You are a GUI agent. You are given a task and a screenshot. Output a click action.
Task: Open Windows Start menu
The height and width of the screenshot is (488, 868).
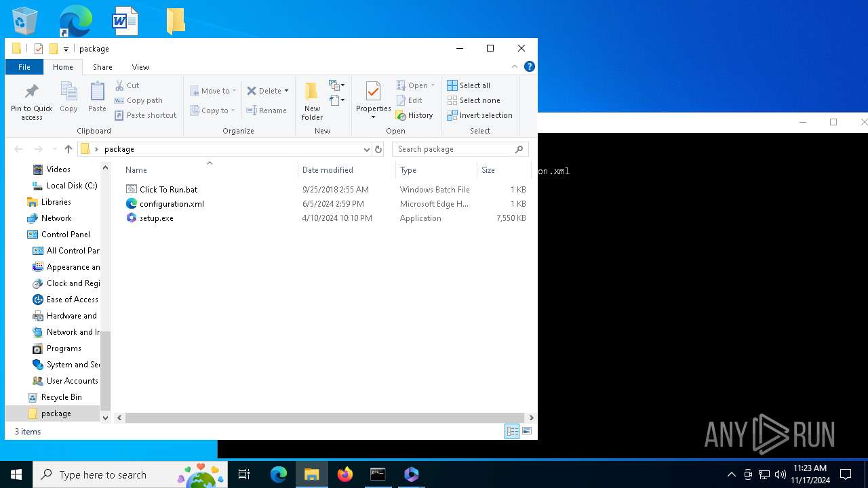click(16, 474)
